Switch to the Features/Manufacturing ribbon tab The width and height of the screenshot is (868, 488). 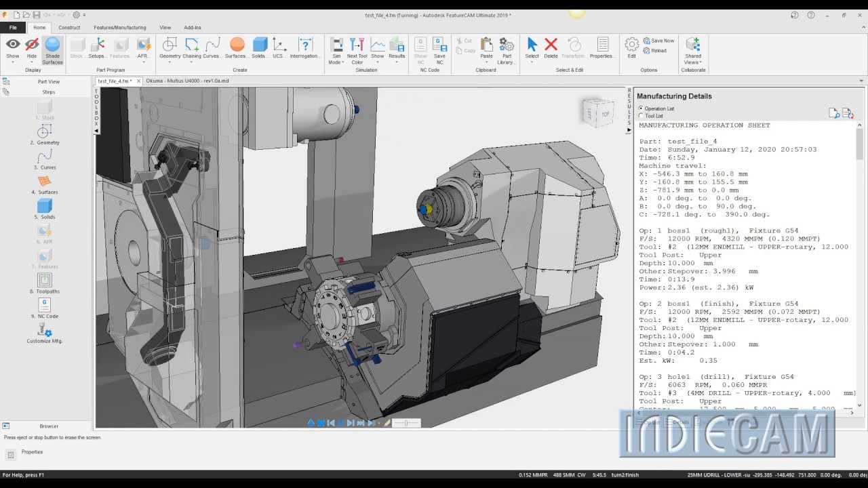click(x=120, y=28)
